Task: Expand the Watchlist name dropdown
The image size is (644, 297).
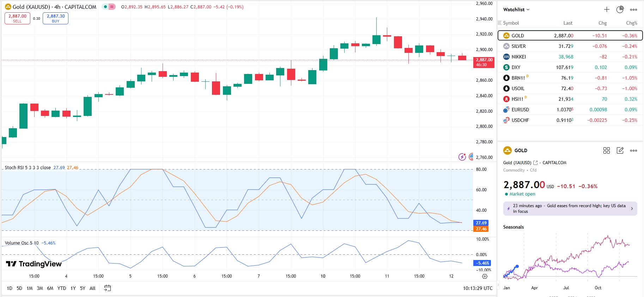Action: pos(516,10)
